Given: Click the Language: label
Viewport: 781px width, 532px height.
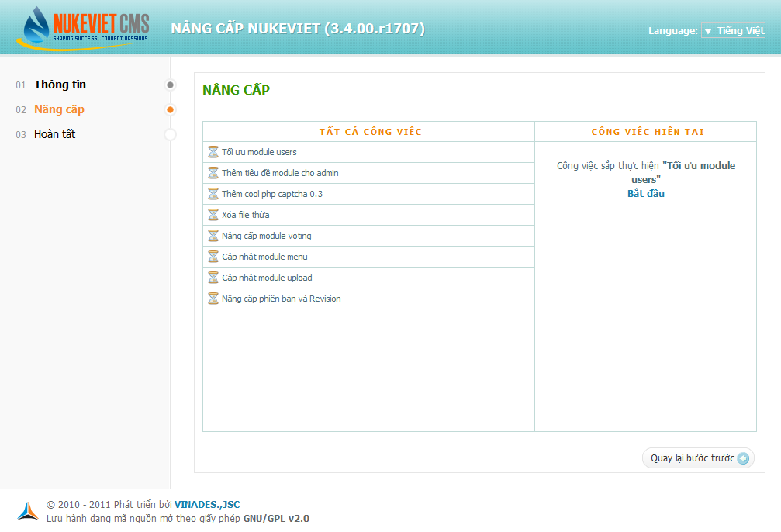Looking at the screenshot, I should [x=673, y=31].
